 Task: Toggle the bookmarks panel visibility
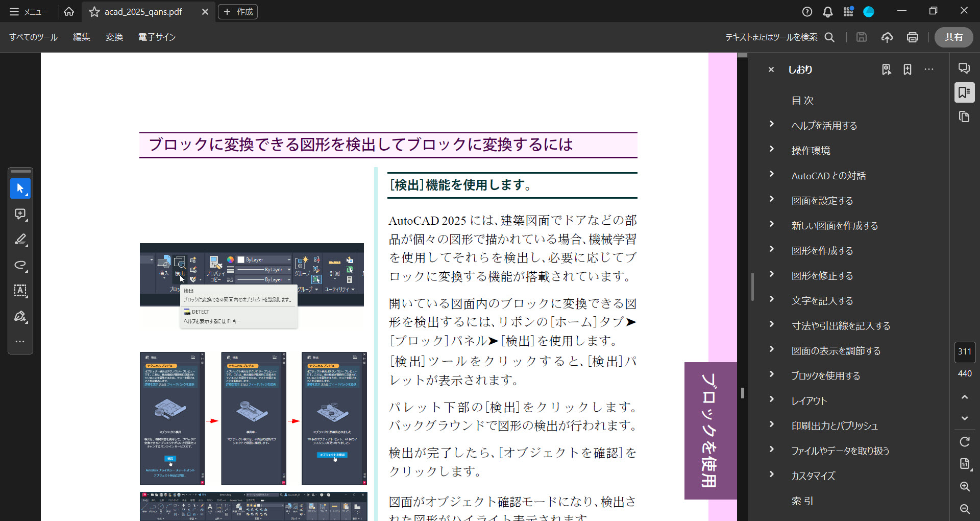click(964, 92)
